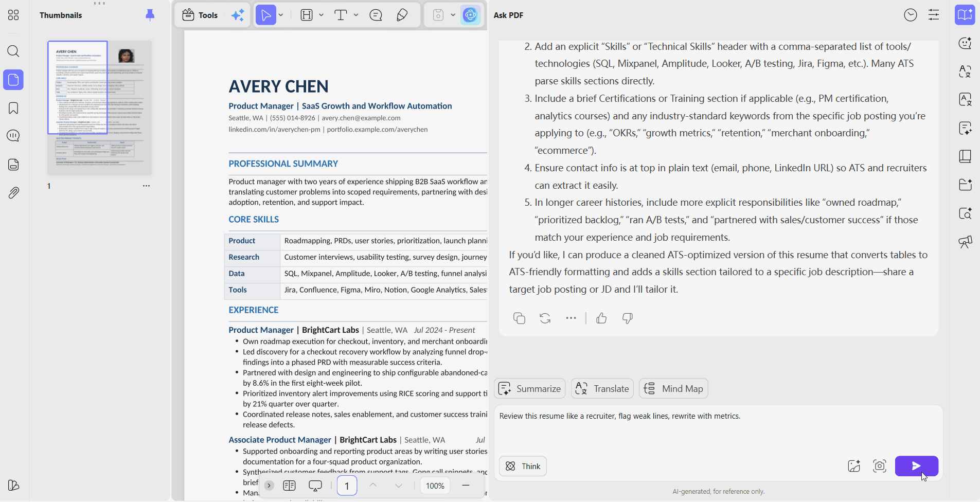Click the CORE SKILLS section heading
This screenshot has height=502, width=980.
pos(254,220)
